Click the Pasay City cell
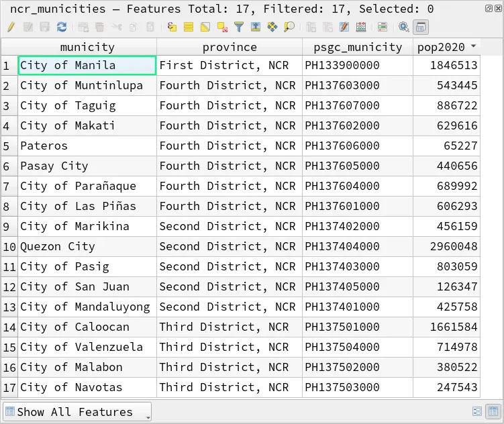 (x=87, y=166)
